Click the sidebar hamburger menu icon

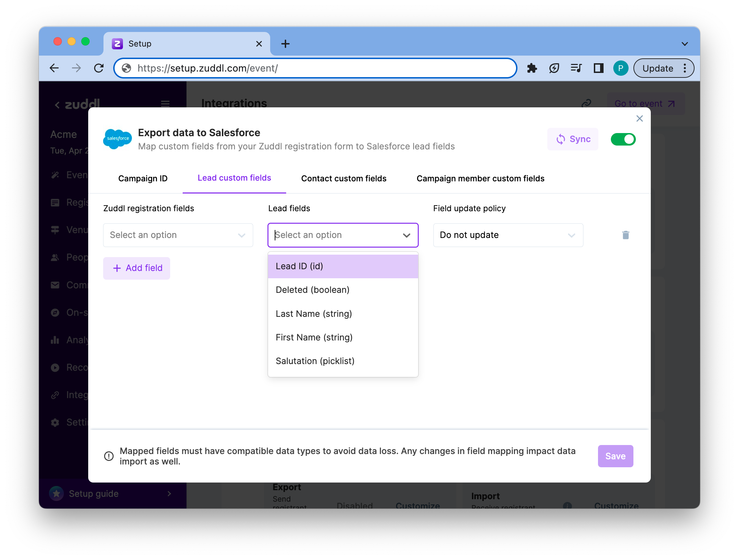(x=165, y=104)
